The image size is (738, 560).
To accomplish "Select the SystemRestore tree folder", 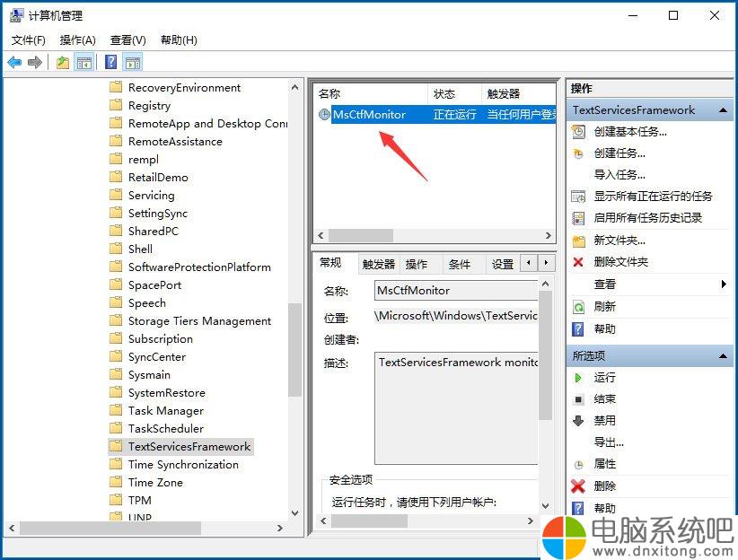I will [x=167, y=392].
